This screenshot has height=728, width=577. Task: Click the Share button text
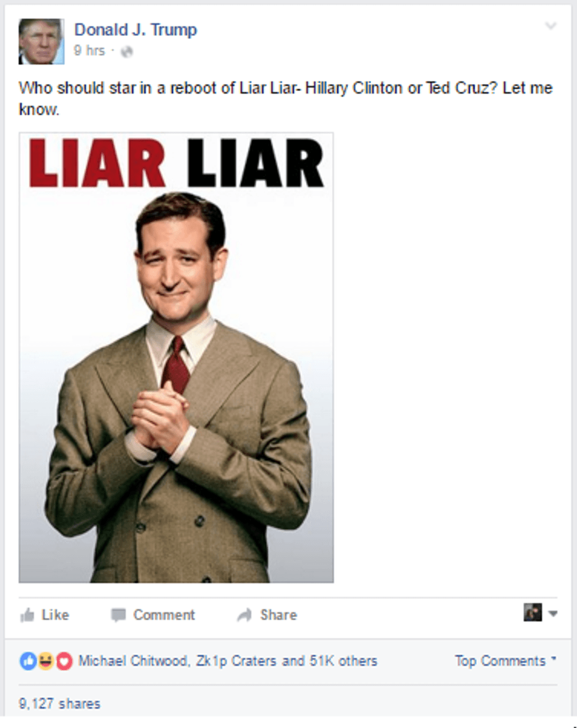[x=278, y=615]
